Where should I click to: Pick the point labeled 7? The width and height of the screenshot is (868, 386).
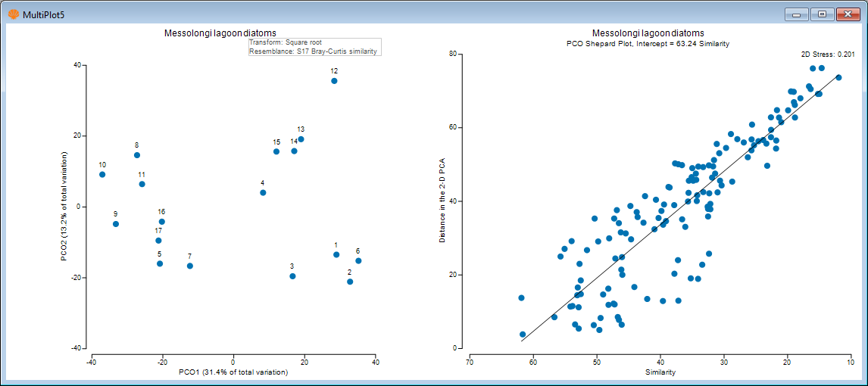[x=189, y=266]
